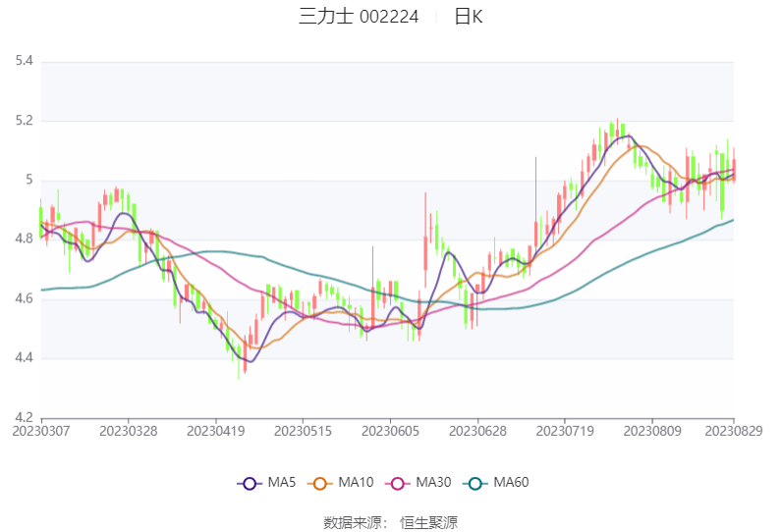
Task: Click the teal MA60 legend circle marker
Action: click(474, 483)
